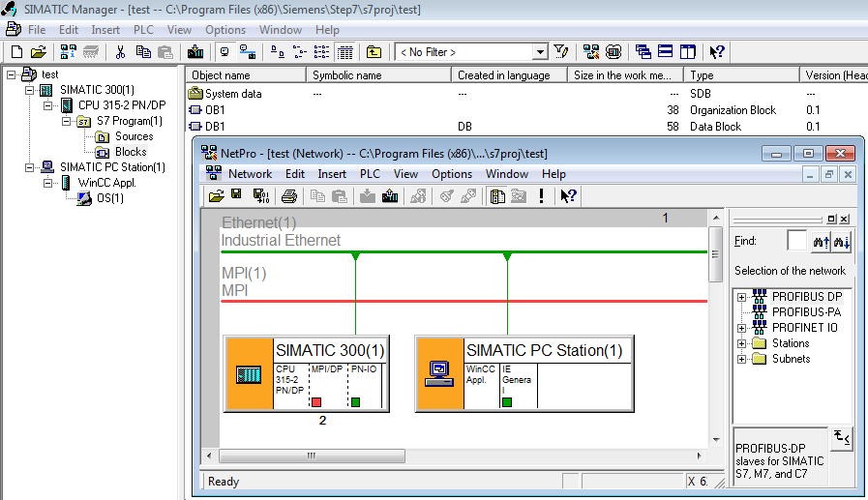Viewport: 868px width, 500px height.
Task: Click the Upload station icon in NetPro
Action: point(390,195)
